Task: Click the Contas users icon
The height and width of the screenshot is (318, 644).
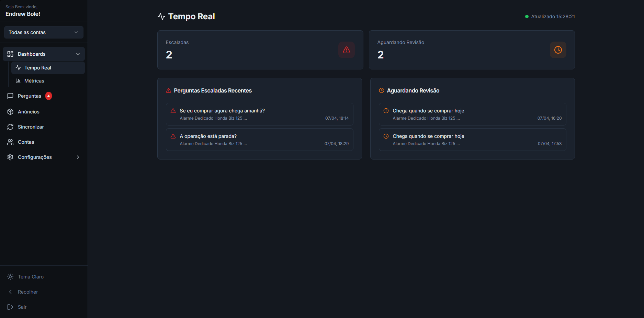Action: point(10,142)
